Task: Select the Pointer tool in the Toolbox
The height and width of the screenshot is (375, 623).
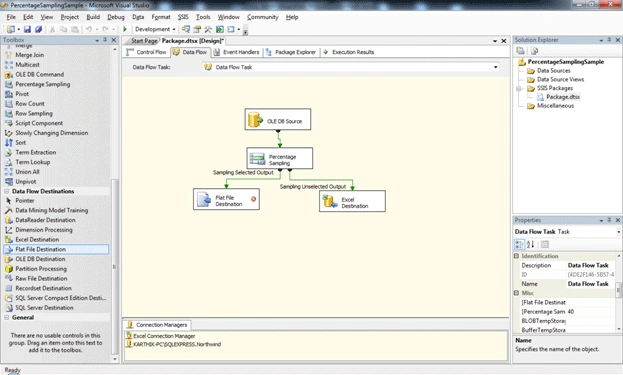Action: pyautogui.click(x=24, y=201)
